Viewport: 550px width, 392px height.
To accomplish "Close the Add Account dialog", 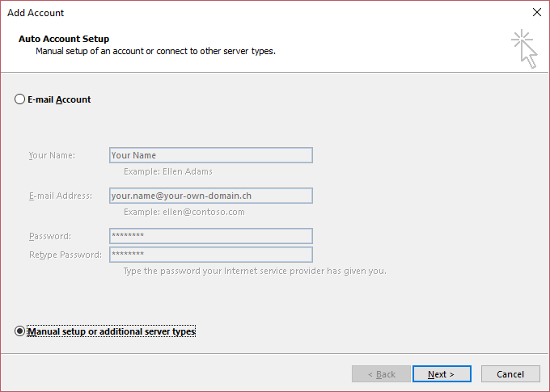I will tap(537, 12).
